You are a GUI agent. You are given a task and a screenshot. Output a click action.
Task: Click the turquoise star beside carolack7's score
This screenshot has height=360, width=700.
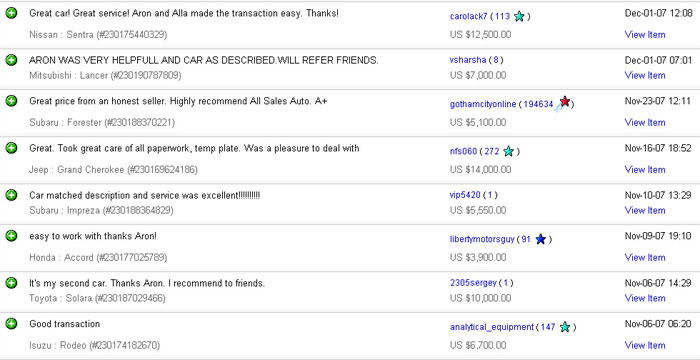(519, 17)
